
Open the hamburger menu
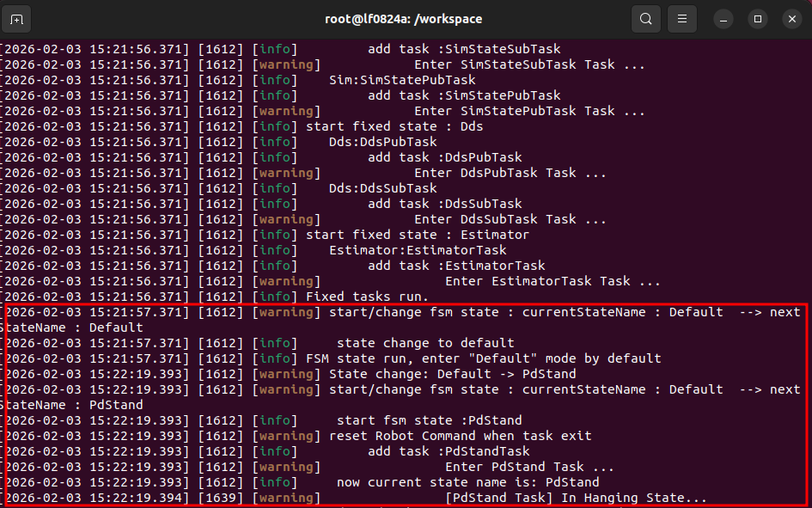point(681,18)
